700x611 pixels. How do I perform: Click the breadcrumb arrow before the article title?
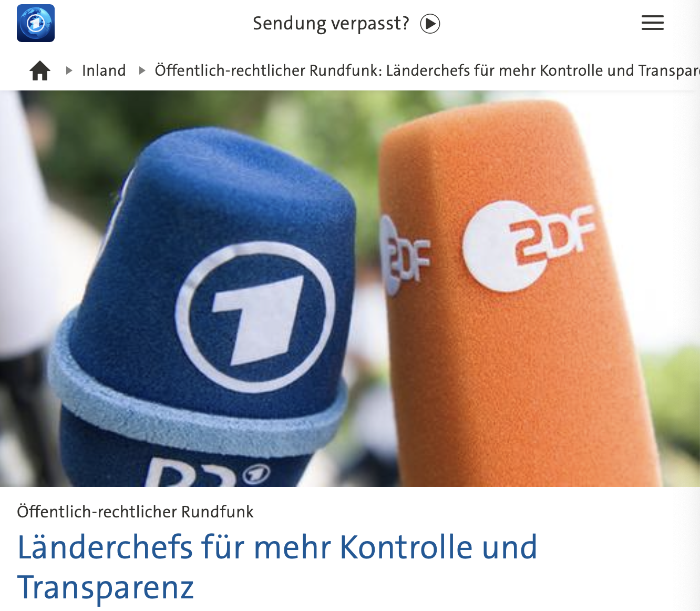coord(141,70)
